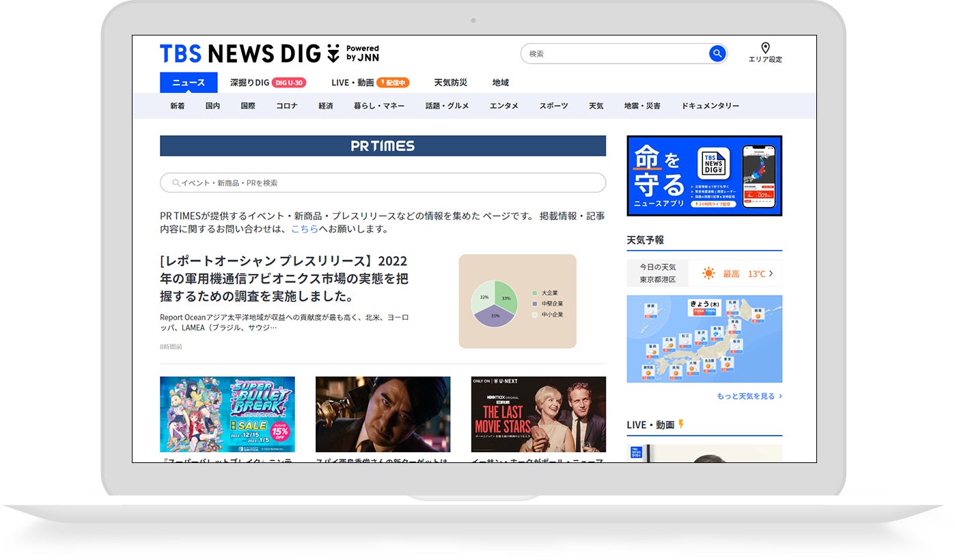Switch to the 天気防災 tab
This screenshot has height=560, width=955.
pyautogui.click(x=451, y=83)
